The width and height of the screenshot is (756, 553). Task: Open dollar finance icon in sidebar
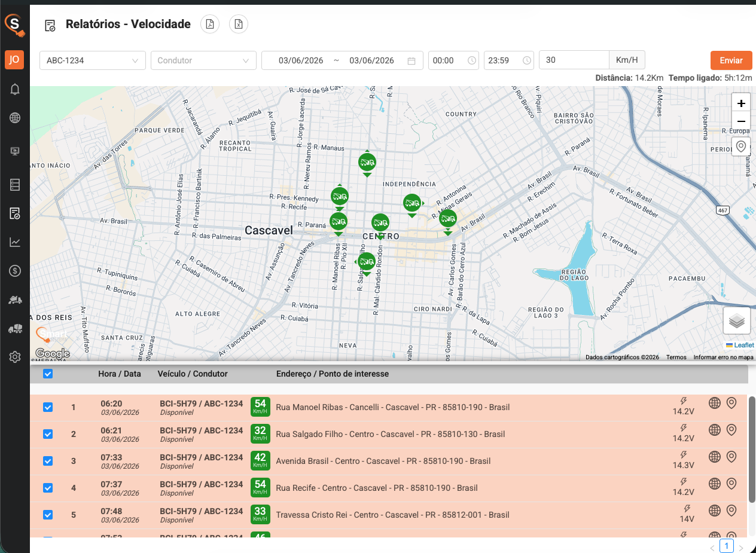pos(15,271)
